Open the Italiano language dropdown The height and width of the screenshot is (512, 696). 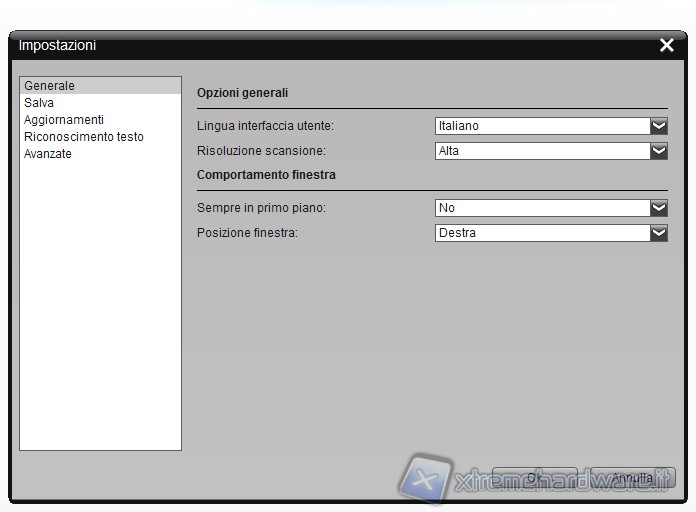click(542, 126)
